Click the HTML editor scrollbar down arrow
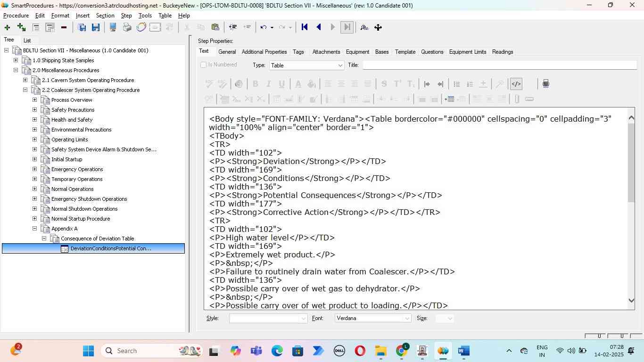Image resolution: width=644 pixels, height=362 pixels. point(632,300)
